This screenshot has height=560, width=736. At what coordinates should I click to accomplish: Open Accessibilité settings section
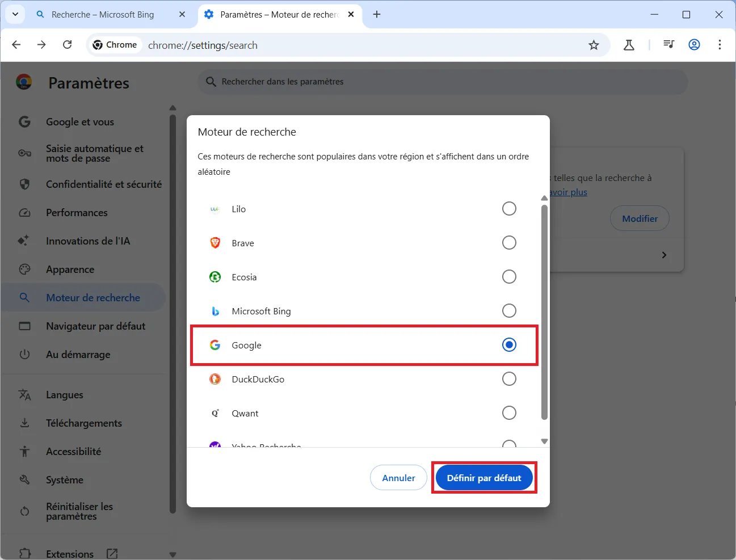(x=83, y=452)
